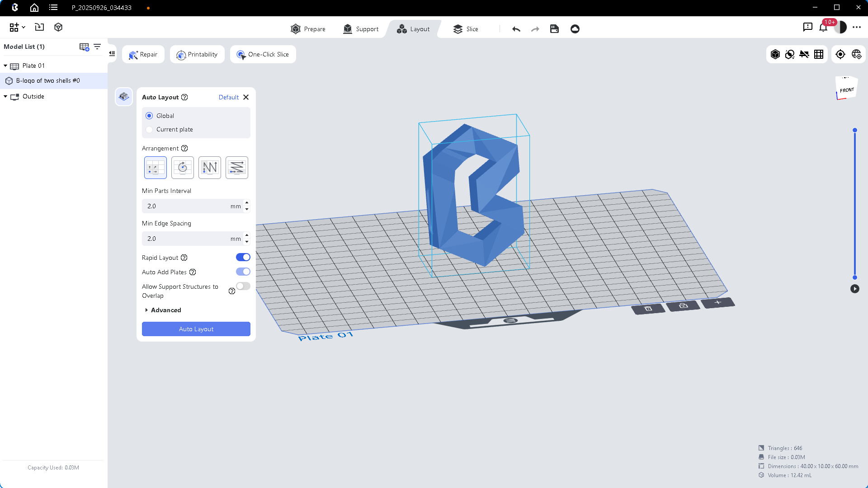The height and width of the screenshot is (488, 868).
Task: Click the delete plate button on the build plate
Action: tap(648, 309)
